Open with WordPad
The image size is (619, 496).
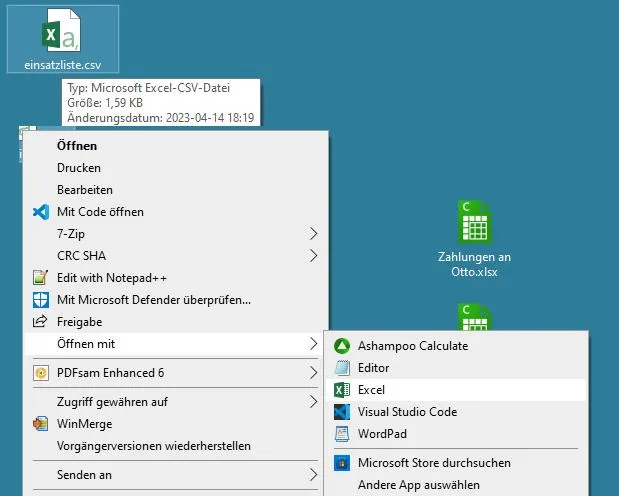coord(456,434)
